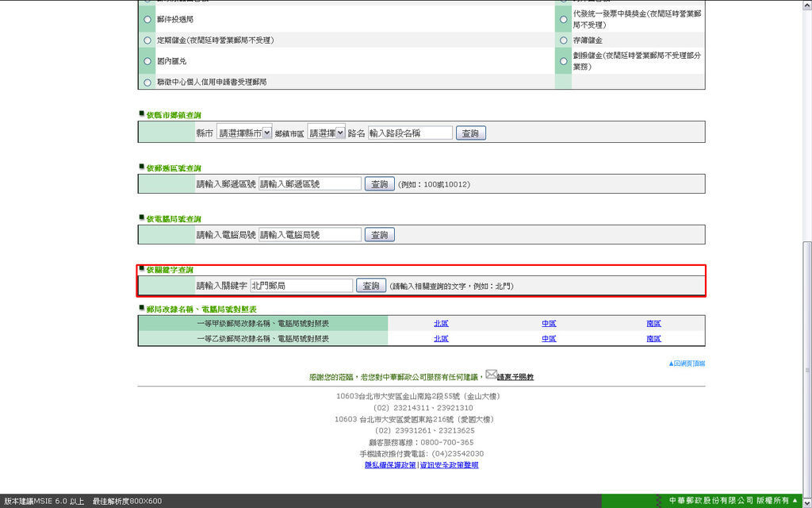Click the (例如：100或10012) hint text
This screenshot has height=508, width=812.
[x=434, y=184]
